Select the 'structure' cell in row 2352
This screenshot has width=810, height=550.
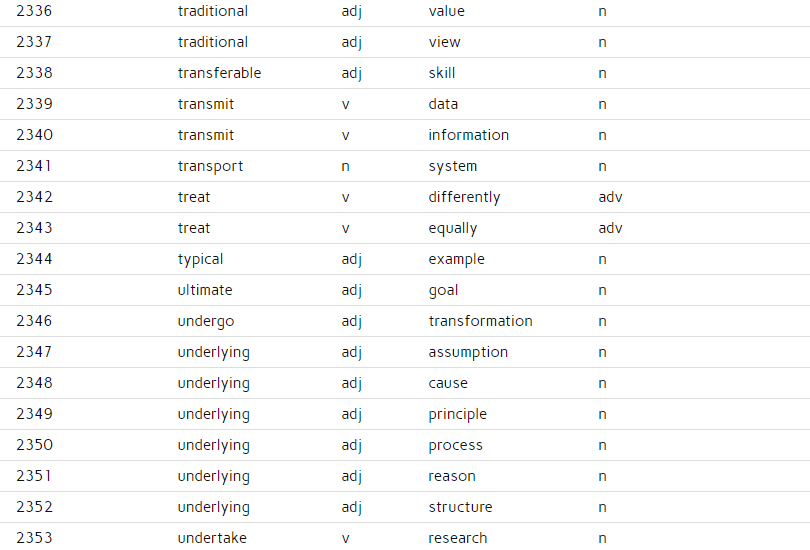(460, 507)
